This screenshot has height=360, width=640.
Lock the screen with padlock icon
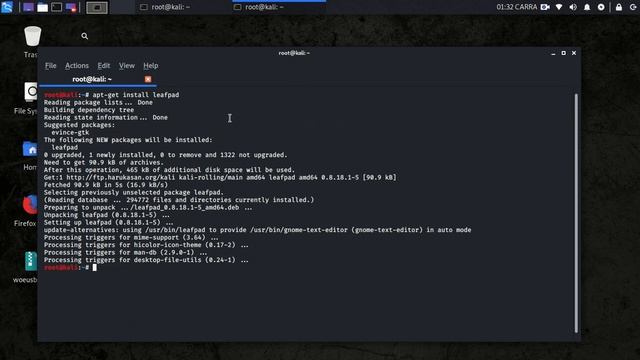point(619,7)
